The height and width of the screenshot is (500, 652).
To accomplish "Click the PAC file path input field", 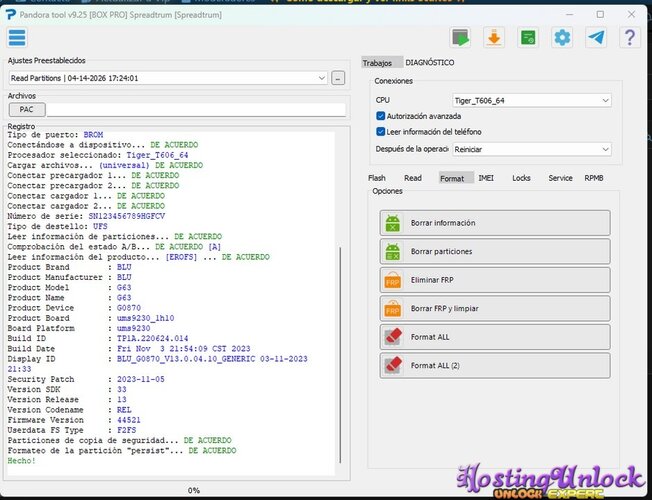I will click(x=196, y=110).
